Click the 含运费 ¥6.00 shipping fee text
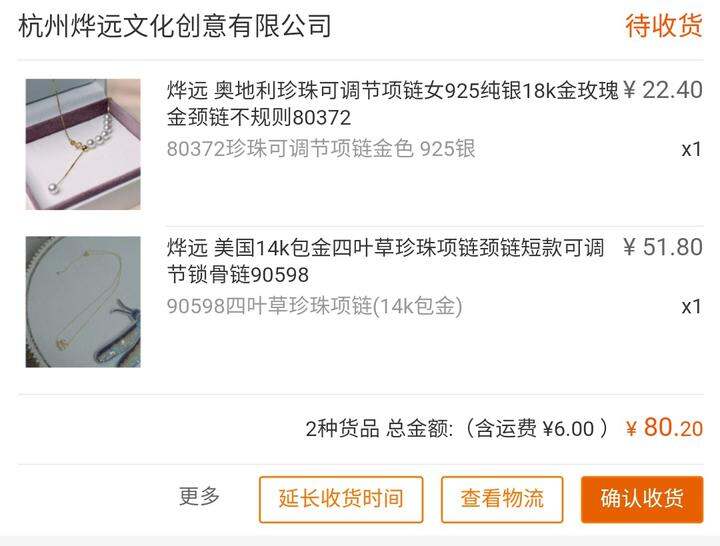 point(535,428)
